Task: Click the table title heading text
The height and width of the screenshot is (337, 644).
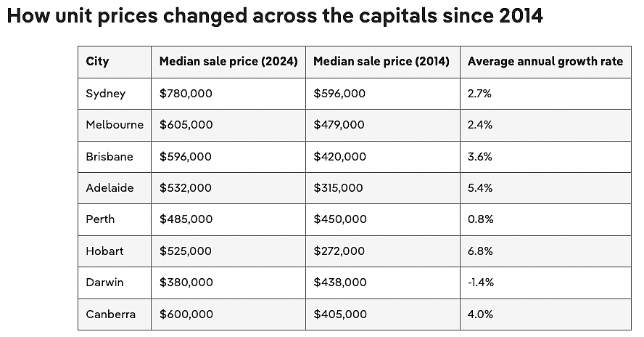Action: tap(275, 16)
